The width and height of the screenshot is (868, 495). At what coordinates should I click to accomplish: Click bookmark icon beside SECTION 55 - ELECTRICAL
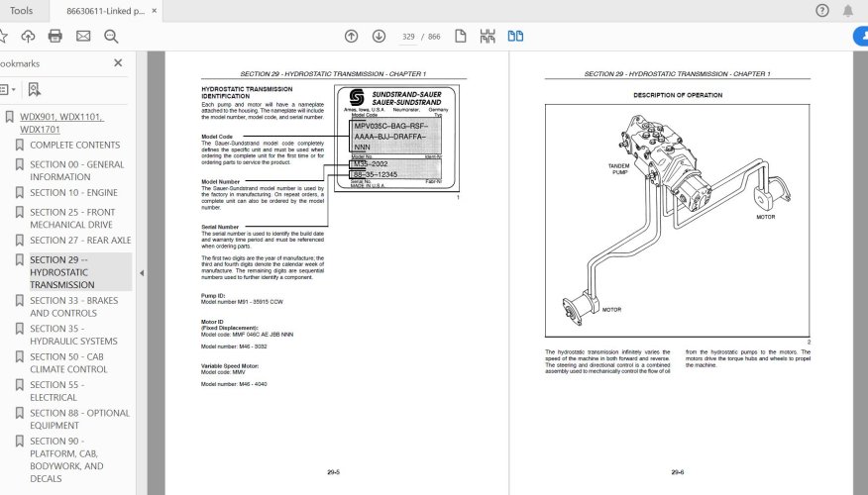(x=20, y=385)
